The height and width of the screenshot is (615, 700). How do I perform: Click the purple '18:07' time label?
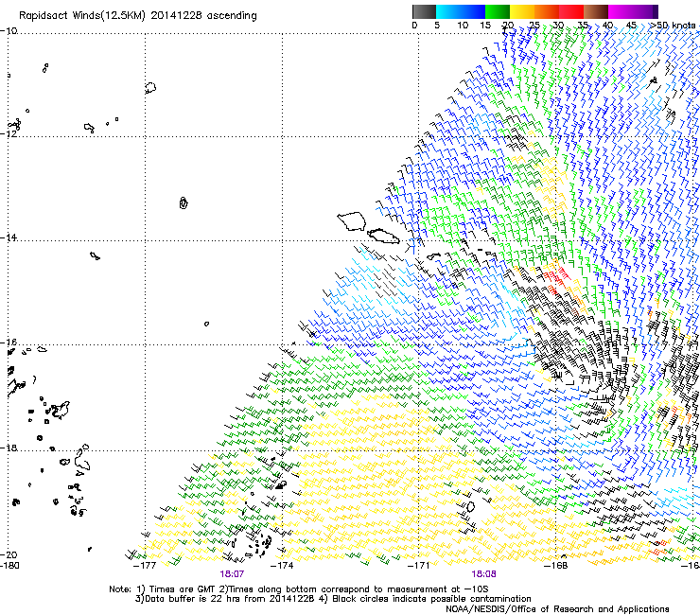(x=232, y=573)
